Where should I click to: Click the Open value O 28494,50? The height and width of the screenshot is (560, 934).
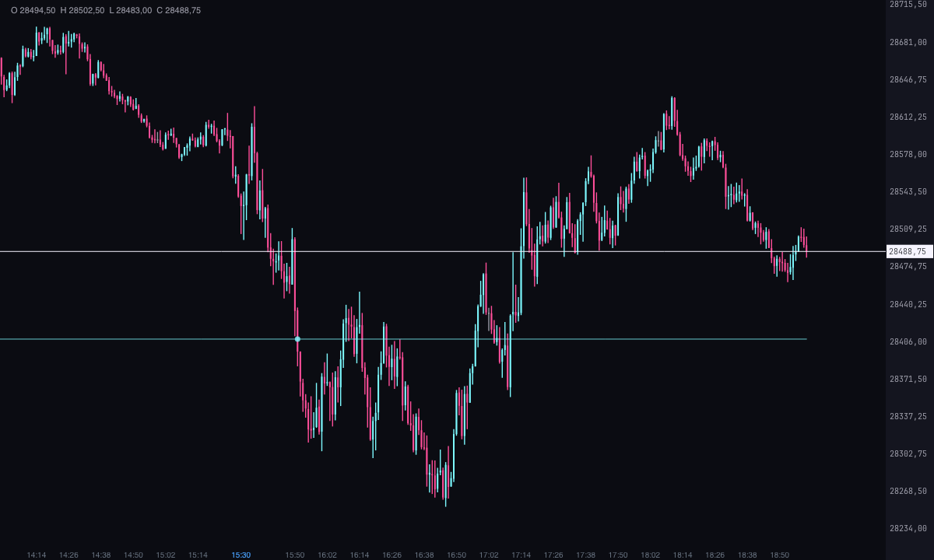click(x=33, y=9)
